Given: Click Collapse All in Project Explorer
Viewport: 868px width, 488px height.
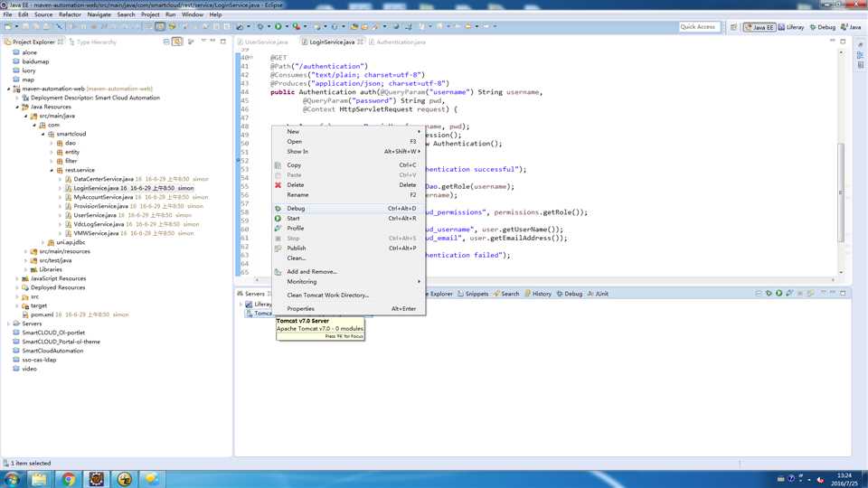Looking at the screenshot, I should pos(166,42).
